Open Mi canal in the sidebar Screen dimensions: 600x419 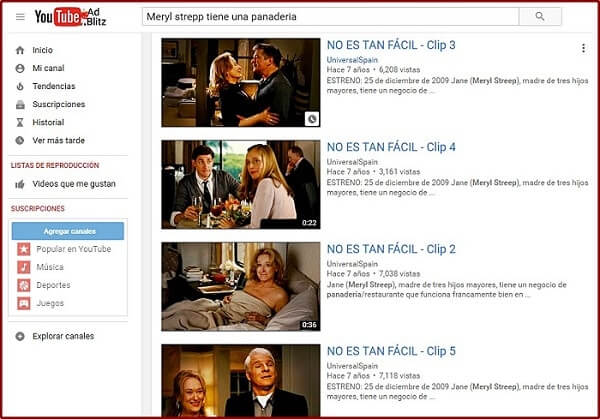point(48,68)
